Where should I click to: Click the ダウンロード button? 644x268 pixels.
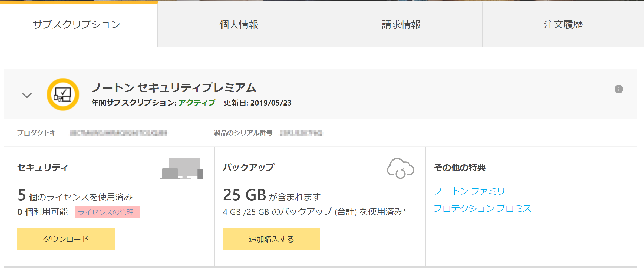[x=66, y=239]
